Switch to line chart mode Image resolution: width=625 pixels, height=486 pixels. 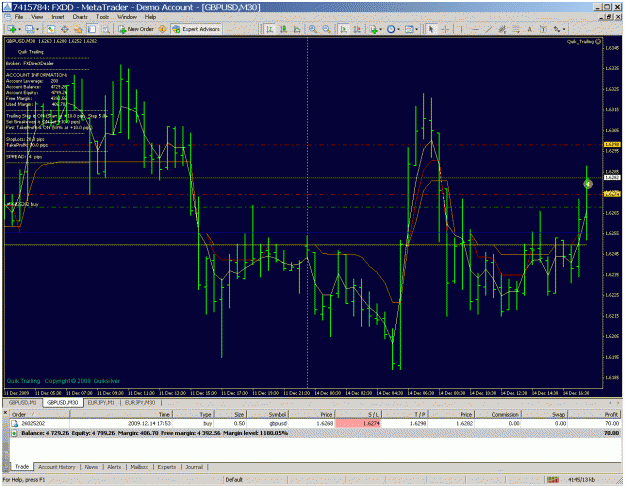click(x=297, y=29)
